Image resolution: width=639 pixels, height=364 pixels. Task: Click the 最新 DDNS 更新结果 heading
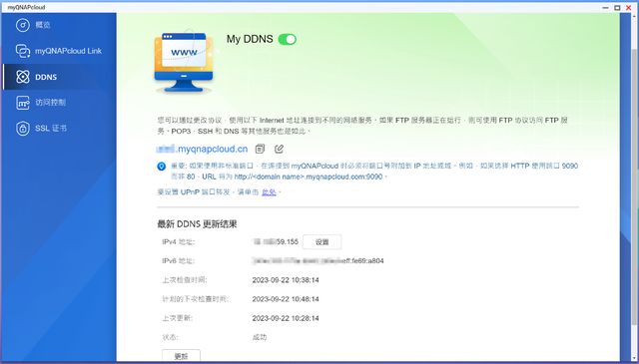[x=198, y=224]
